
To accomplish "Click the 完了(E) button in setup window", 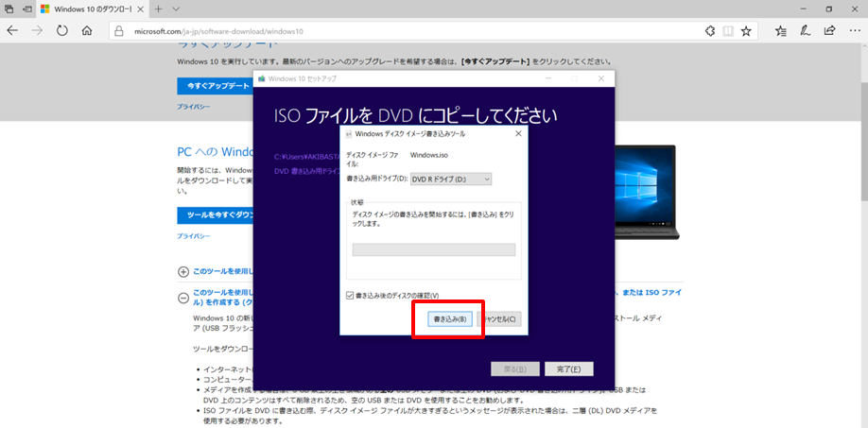I will pyautogui.click(x=568, y=368).
